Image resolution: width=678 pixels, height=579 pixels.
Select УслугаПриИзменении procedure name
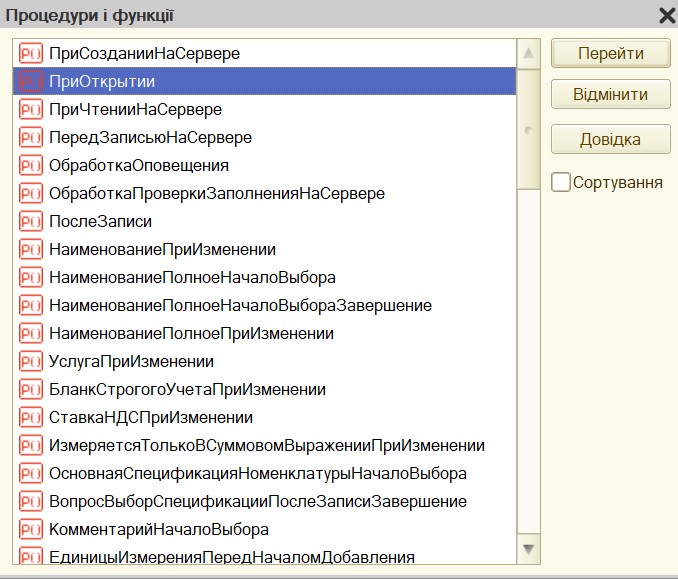pyautogui.click(x=131, y=361)
